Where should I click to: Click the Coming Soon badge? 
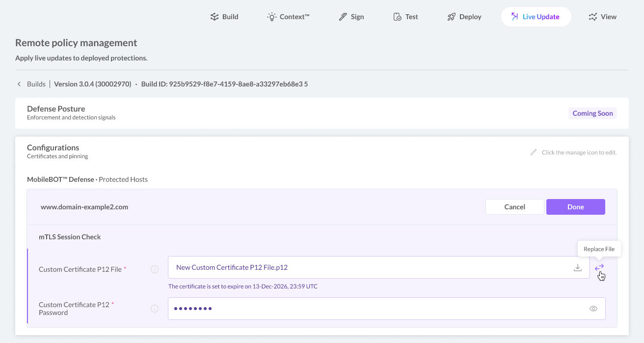[x=592, y=113]
